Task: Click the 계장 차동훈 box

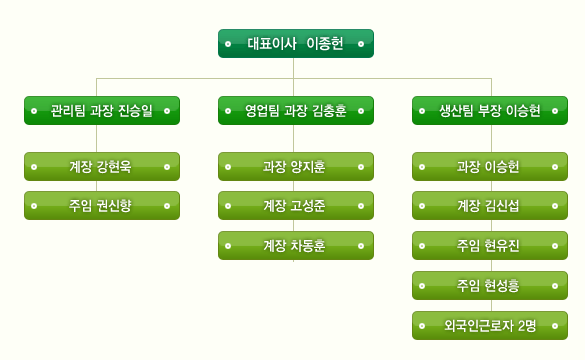Action: (296, 245)
